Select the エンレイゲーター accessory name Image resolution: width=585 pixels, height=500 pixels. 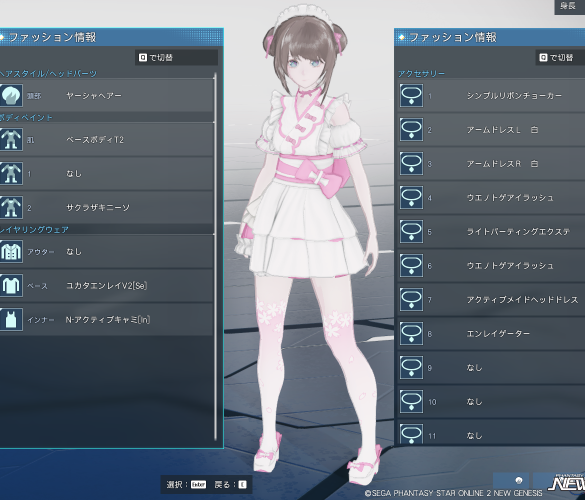tap(498, 334)
